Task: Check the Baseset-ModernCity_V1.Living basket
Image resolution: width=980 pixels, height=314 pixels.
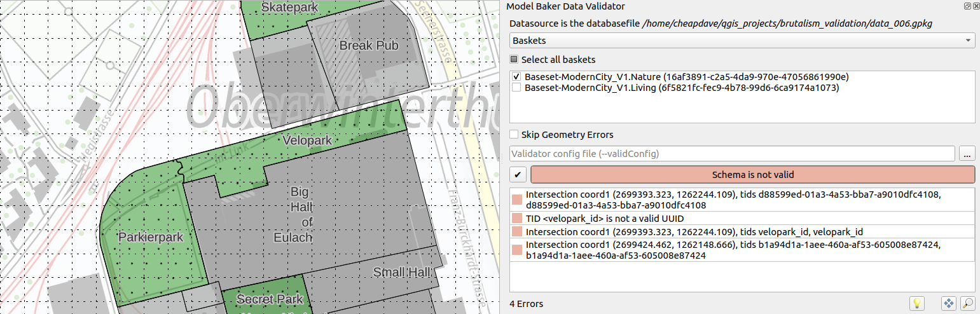Action: point(517,88)
